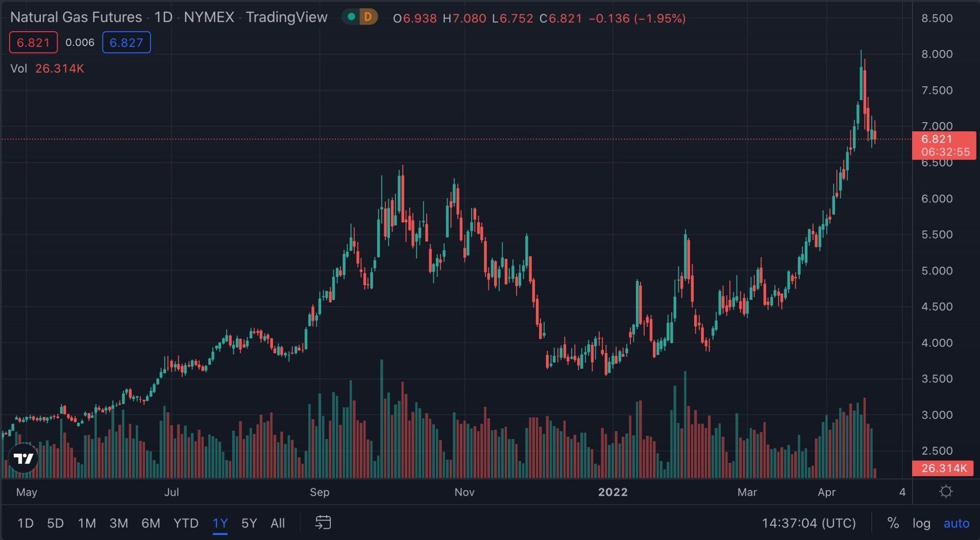Select the All range tab
This screenshot has width=980, height=540.
click(x=278, y=523)
